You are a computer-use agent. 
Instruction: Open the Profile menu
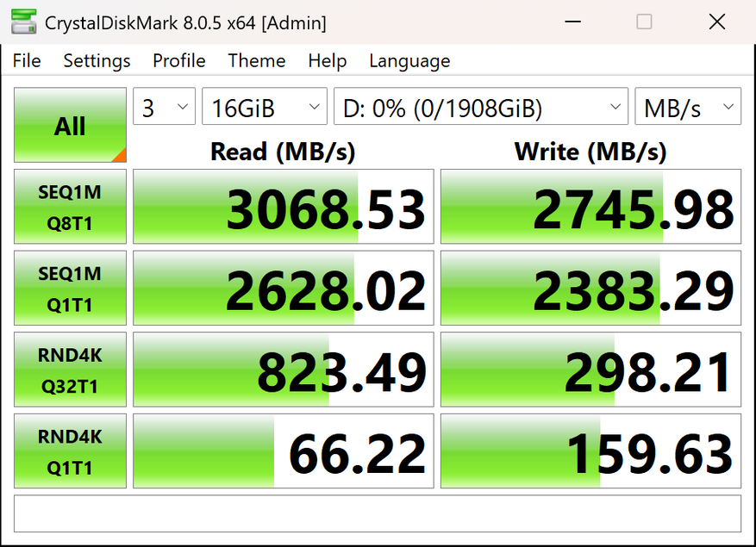pyautogui.click(x=179, y=61)
